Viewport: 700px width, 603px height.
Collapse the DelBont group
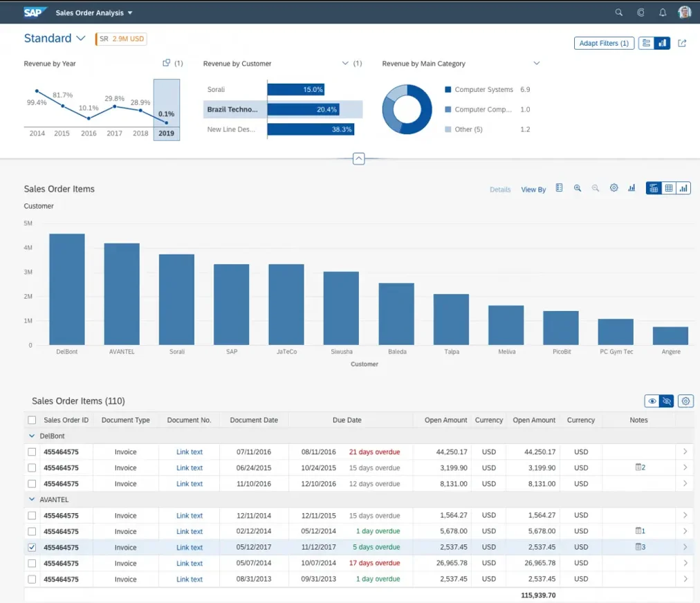pos(32,436)
